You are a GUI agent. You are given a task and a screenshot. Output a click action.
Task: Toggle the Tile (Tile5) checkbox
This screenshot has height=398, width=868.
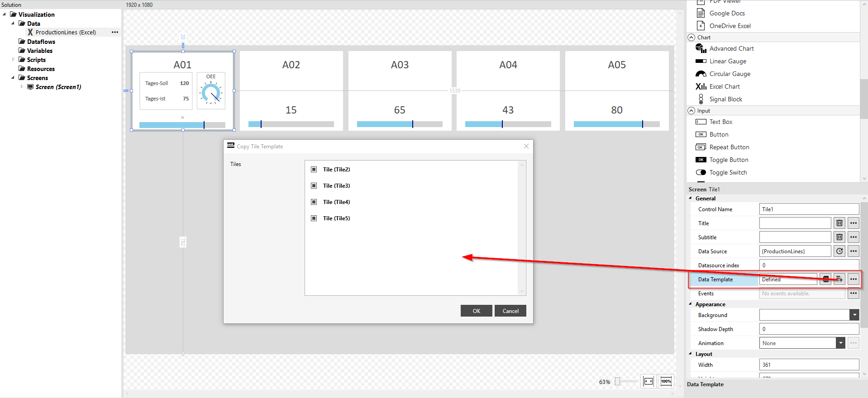click(314, 218)
